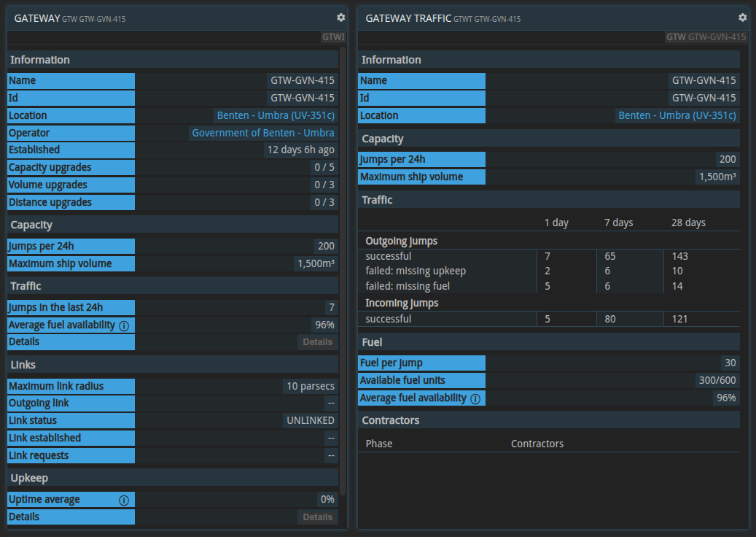
Task: Open Benten - Umbra location link in Gateway Traffic panel
Action: click(677, 115)
